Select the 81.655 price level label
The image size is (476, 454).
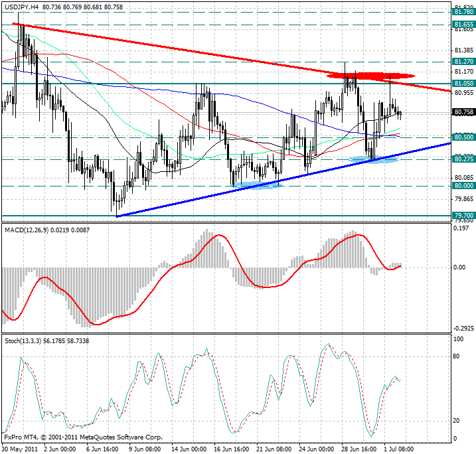(463, 25)
